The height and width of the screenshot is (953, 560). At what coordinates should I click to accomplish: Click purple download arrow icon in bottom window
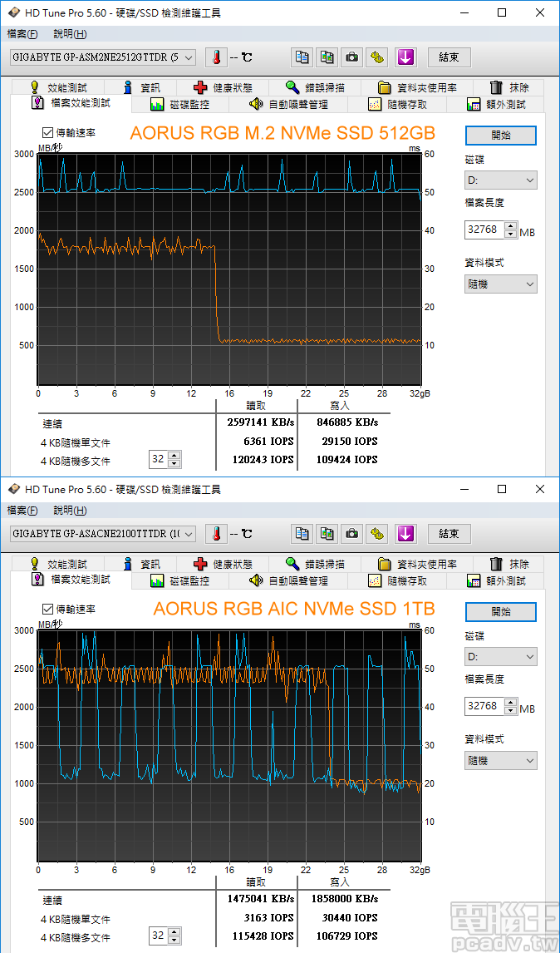[x=405, y=534]
